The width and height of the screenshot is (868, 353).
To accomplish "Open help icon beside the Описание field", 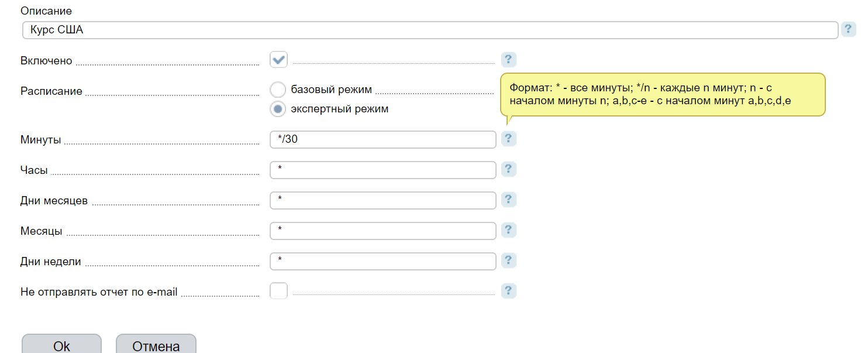I will point(848,29).
